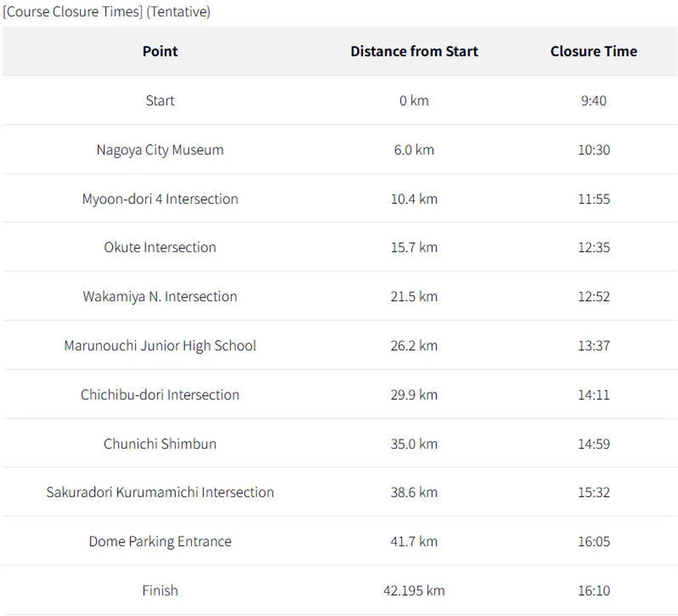The image size is (678, 616).
Task: Select Wakamiya N. Intersection text
Action: coord(160,296)
